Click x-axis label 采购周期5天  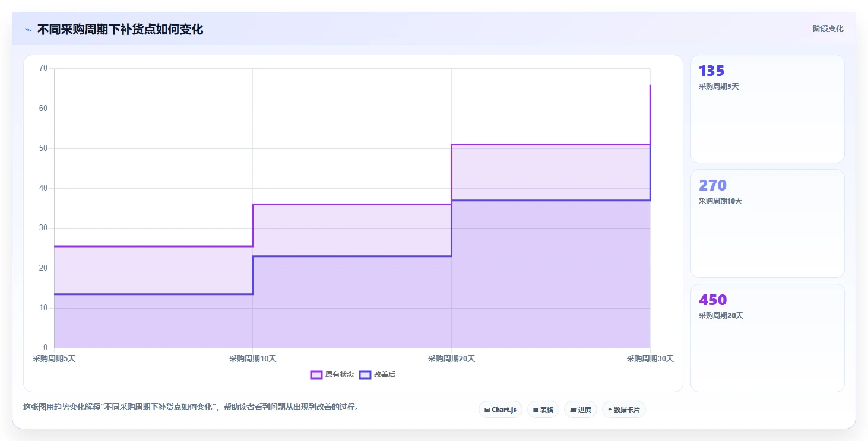(x=54, y=358)
